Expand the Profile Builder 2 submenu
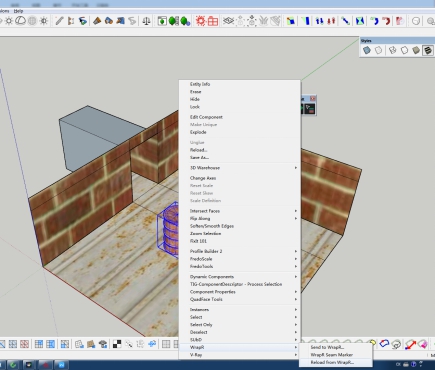Viewport: 435px width, 370px height. pos(240,251)
